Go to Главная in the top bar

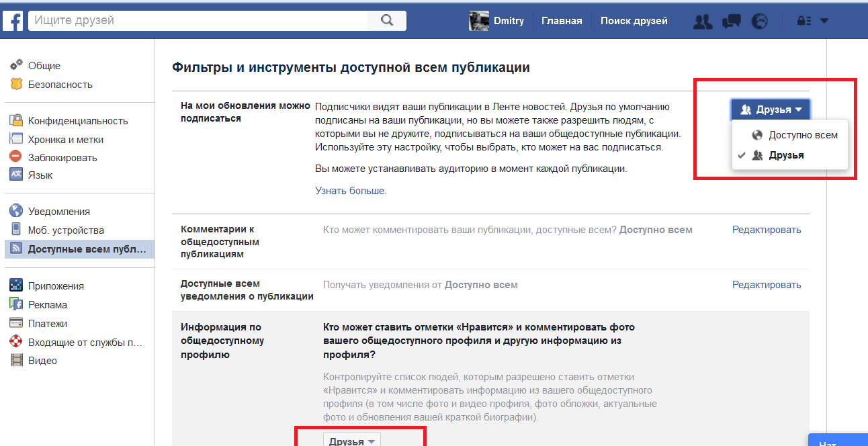[x=562, y=21]
